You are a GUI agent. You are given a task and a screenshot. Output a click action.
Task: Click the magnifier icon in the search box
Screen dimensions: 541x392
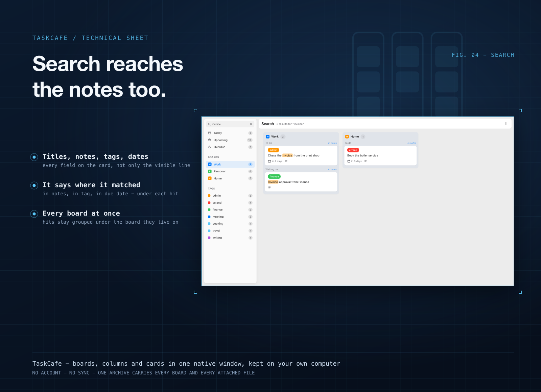point(210,124)
